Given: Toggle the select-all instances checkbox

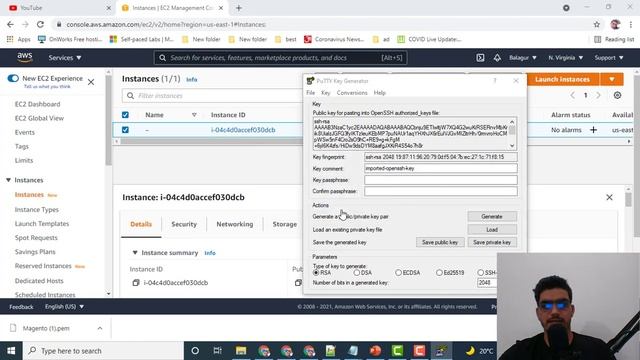Looking at the screenshot, I should (125, 115).
